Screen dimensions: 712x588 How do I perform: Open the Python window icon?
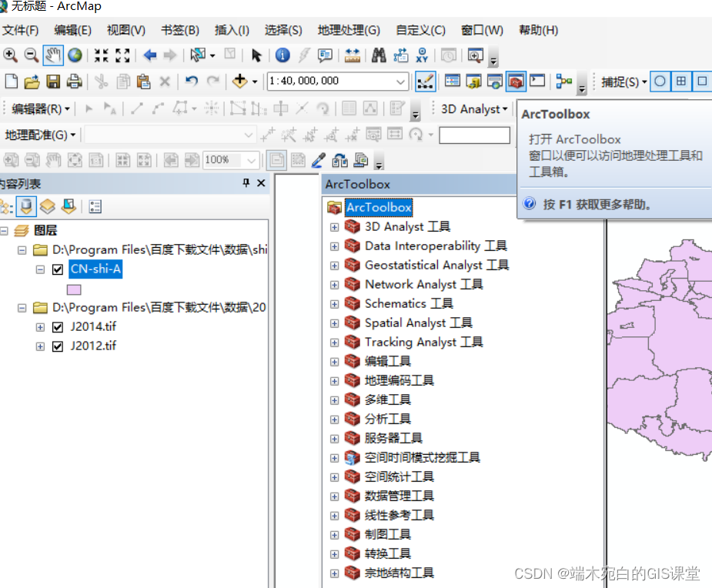pos(537,82)
